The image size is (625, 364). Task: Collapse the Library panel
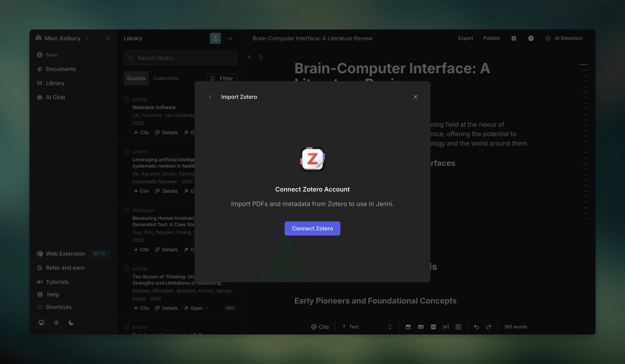click(230, 39)
